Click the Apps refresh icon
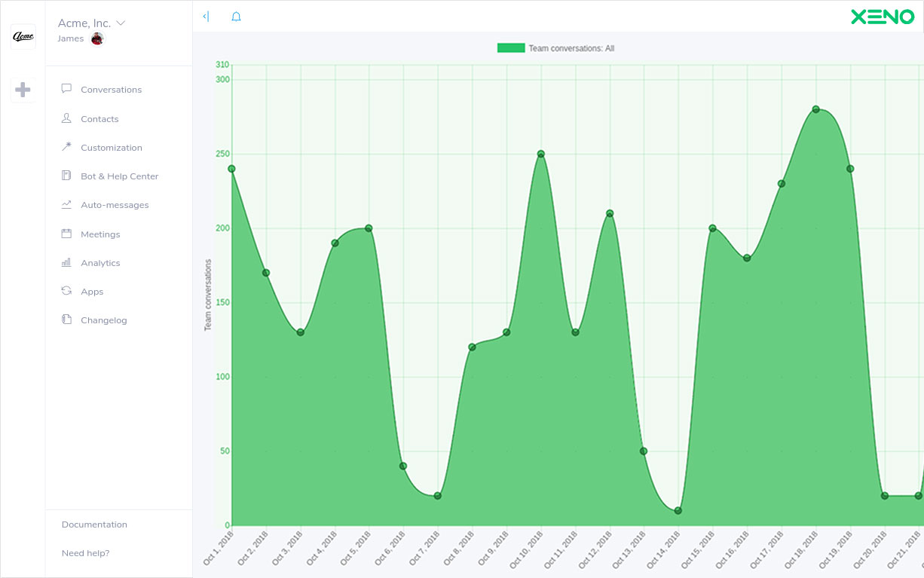 [x=66, y=291]
